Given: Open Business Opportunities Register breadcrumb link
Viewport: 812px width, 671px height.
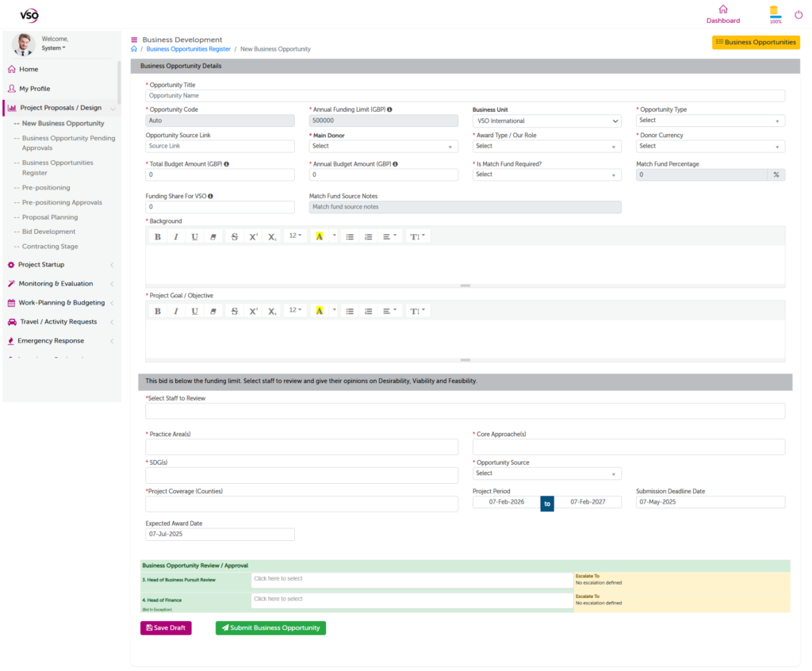Looking at the screenshot, I should [188, 49].
